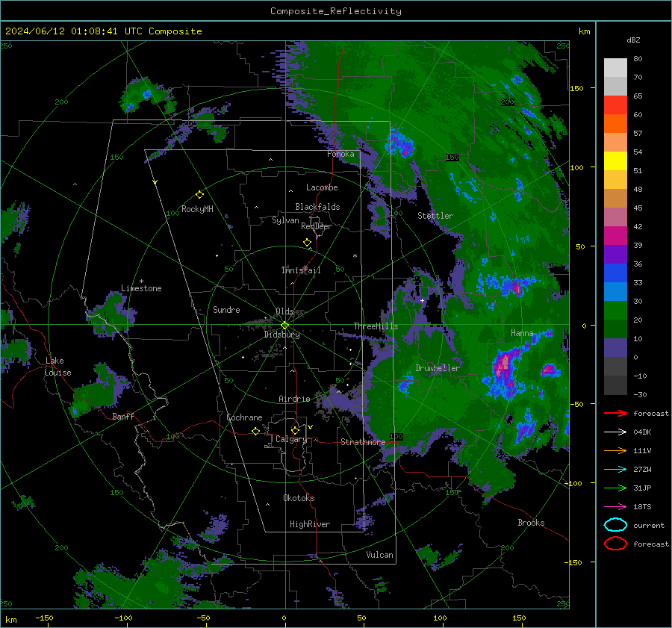Select the 65 dBZ red color swatch
This screenshot has height=628, width=672.
pyautogui.click(x=615, y=105)
